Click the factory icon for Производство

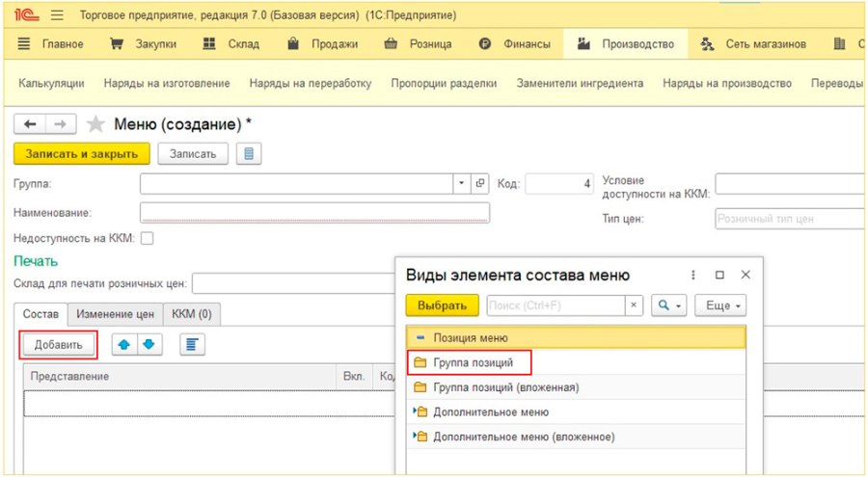tap(583, 43)
